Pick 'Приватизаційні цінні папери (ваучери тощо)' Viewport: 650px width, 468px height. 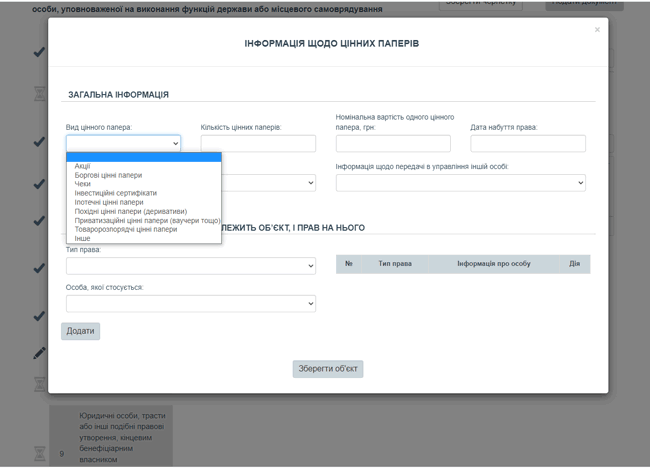pyautogui.click(x=147, y=220)
